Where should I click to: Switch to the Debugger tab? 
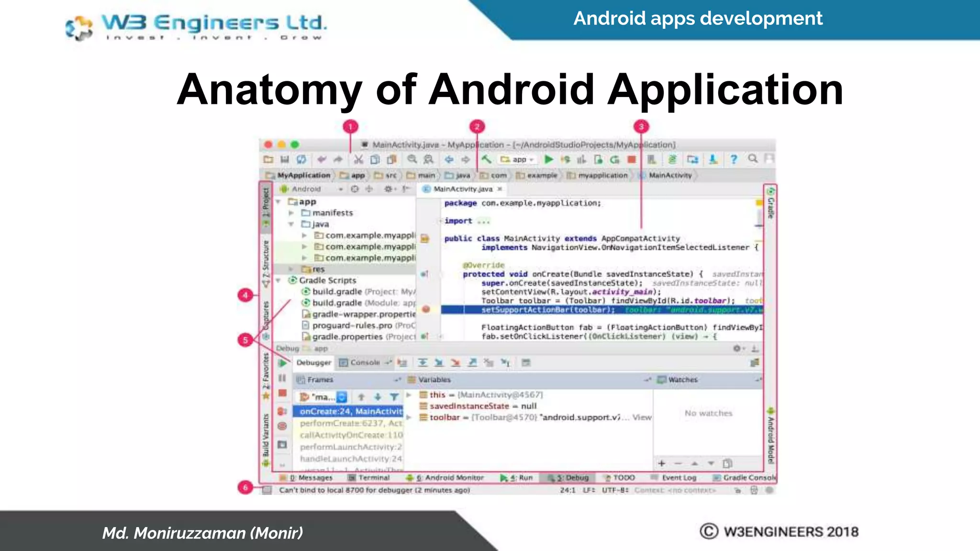point(313,363)
